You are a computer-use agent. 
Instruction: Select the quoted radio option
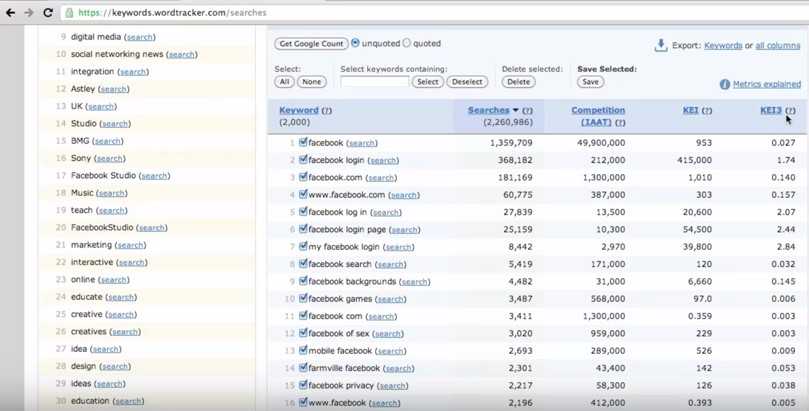406,44
